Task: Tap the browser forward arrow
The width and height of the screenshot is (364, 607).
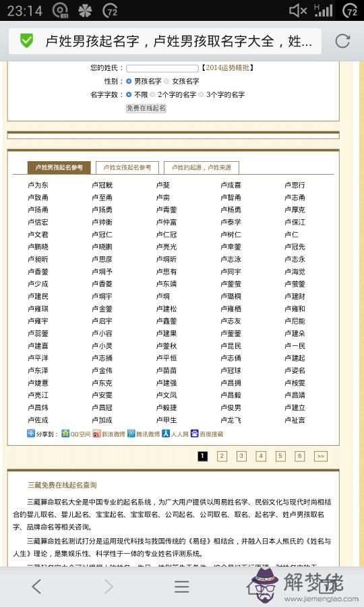Action: click(109, 587)
